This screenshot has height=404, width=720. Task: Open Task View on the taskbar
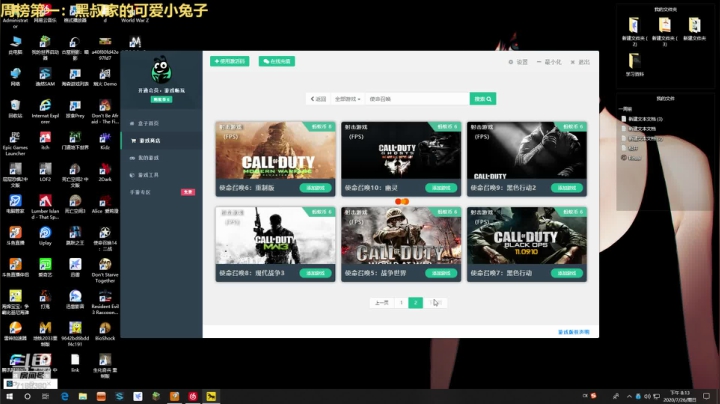[x=45, y=396]
